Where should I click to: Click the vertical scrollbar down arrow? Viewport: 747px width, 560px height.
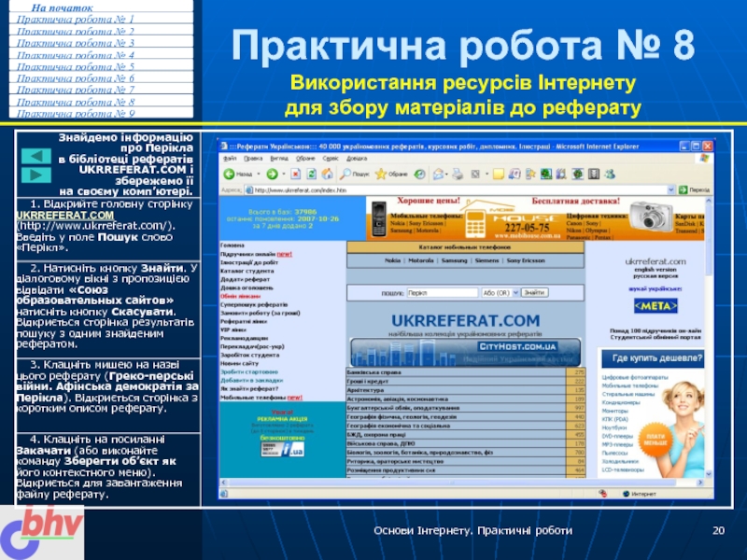pyautogui.click(x=709, y=474)
